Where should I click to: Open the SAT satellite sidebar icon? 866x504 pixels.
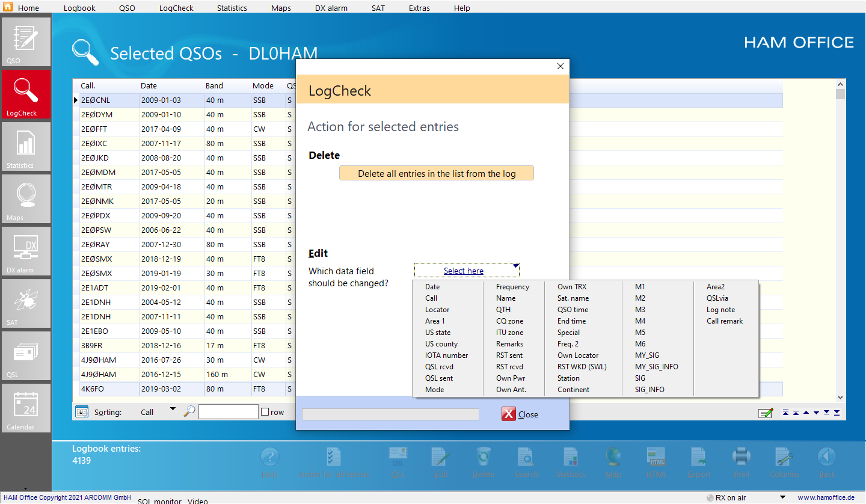tap(26, 303)
